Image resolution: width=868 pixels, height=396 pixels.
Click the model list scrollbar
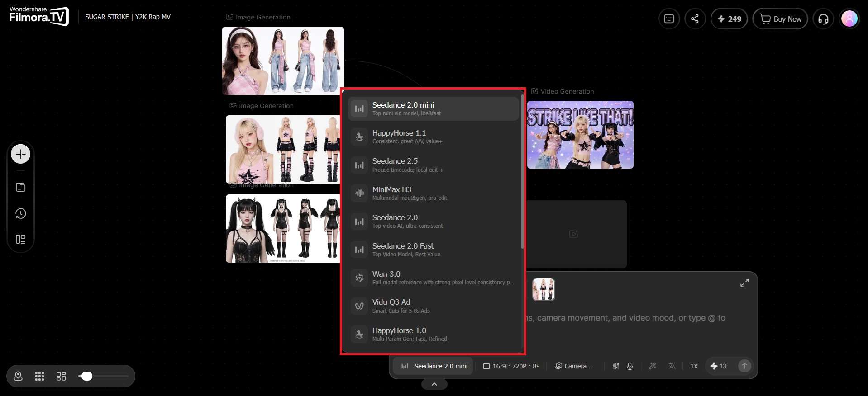click(x=522, y=172)
